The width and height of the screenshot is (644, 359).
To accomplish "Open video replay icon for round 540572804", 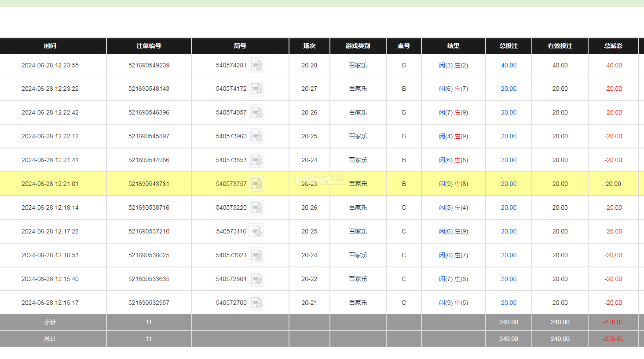I will click(256, 279).
